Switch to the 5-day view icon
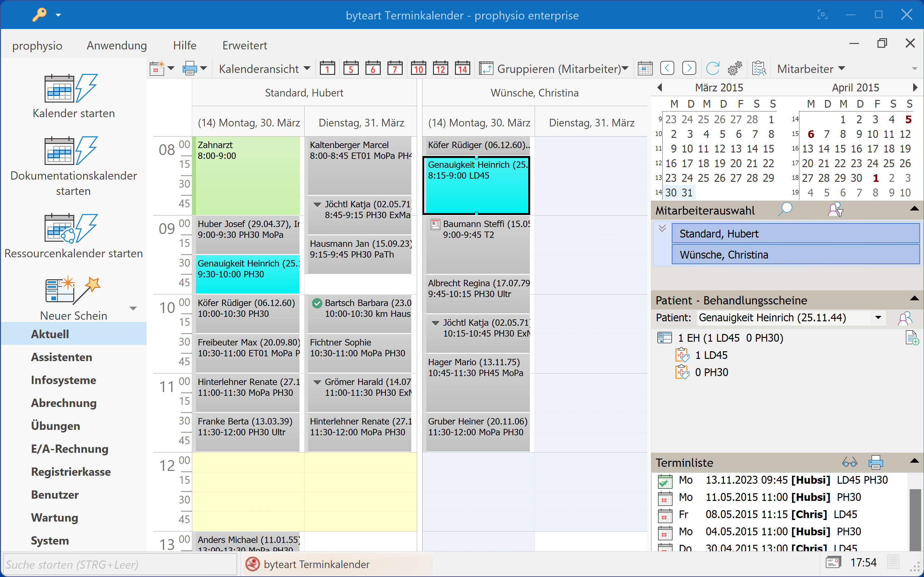Screen dimensions: 924x577 coord(350,69)
